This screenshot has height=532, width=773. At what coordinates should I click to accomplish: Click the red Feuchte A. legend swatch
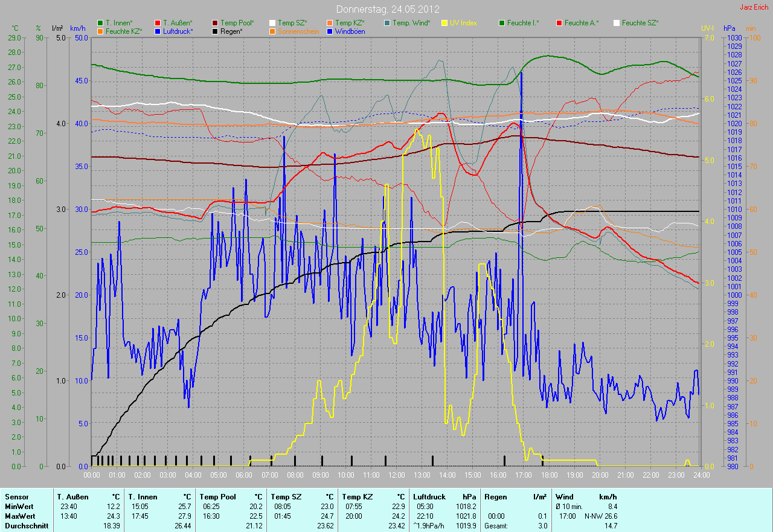pyautogui.click(x=559, y=23)
